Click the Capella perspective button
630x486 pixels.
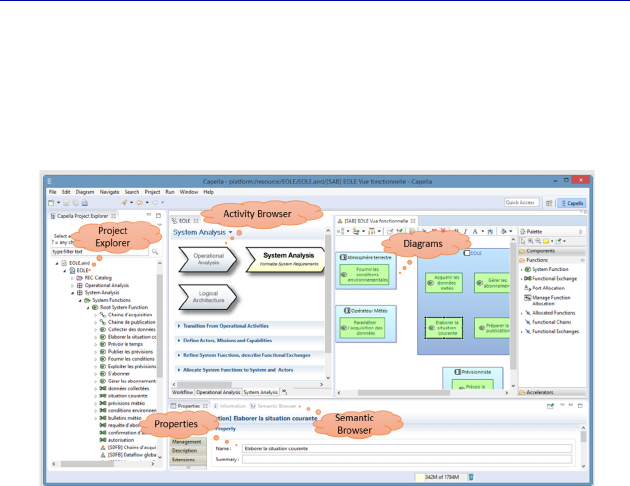571,203
